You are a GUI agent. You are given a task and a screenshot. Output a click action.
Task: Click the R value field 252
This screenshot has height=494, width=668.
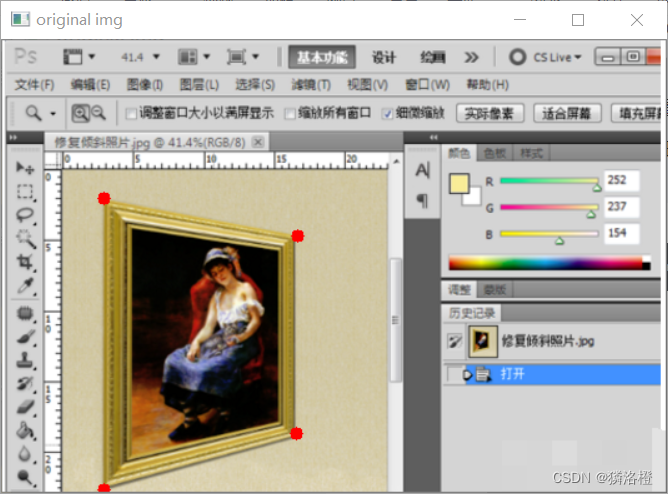point(622,181)
